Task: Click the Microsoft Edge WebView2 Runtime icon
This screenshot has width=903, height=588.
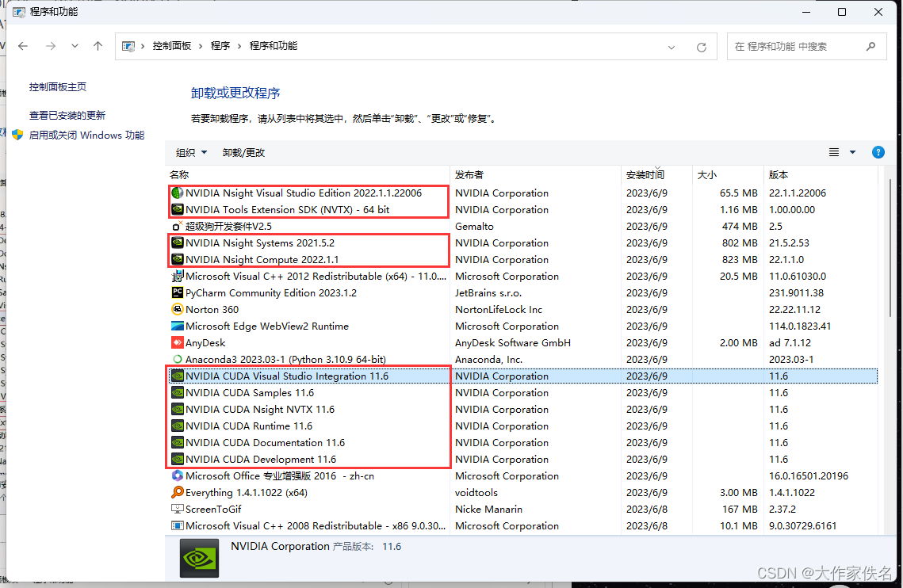Action: (x=178, y=326)
